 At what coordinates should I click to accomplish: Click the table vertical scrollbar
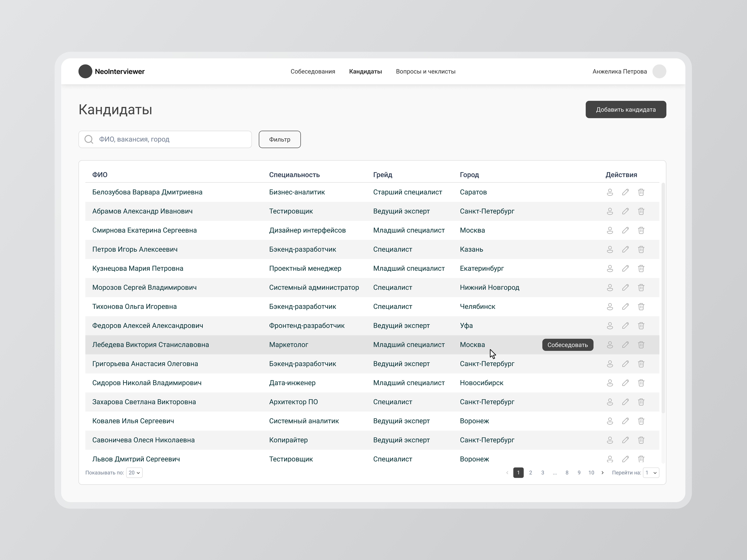coord(663,298)
